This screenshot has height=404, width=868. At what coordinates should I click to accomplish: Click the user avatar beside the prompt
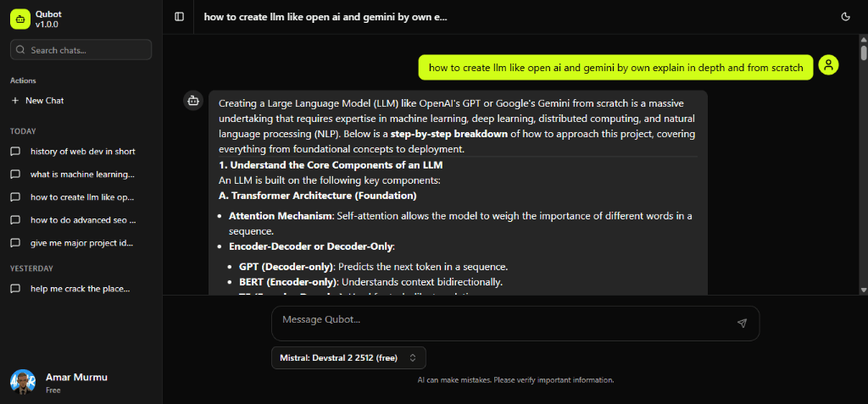coord(828,65)
